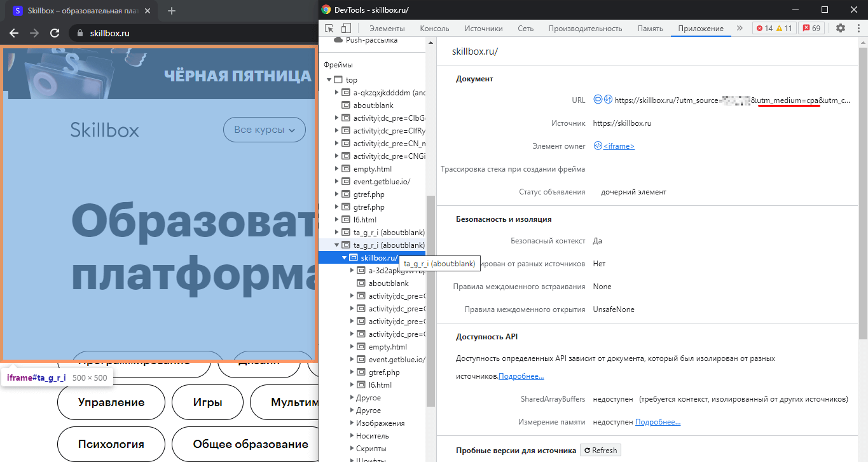Viewport: 868px width, 462px height.
Task: Click the Фреймы section header
Action: coord(338,65)
